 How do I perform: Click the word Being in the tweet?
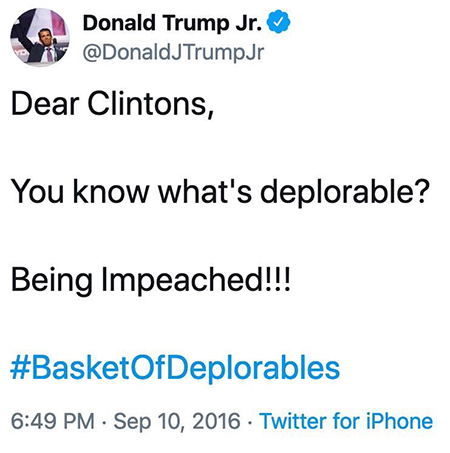pos(52,281)
